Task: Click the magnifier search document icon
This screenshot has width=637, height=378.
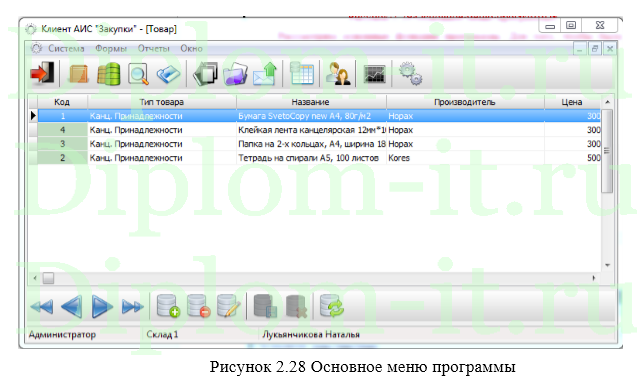Action: point(138,74)
